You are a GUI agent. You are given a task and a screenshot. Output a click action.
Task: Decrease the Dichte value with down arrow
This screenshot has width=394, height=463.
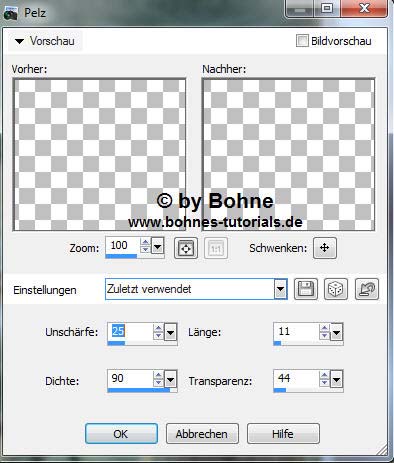(158, 383)
